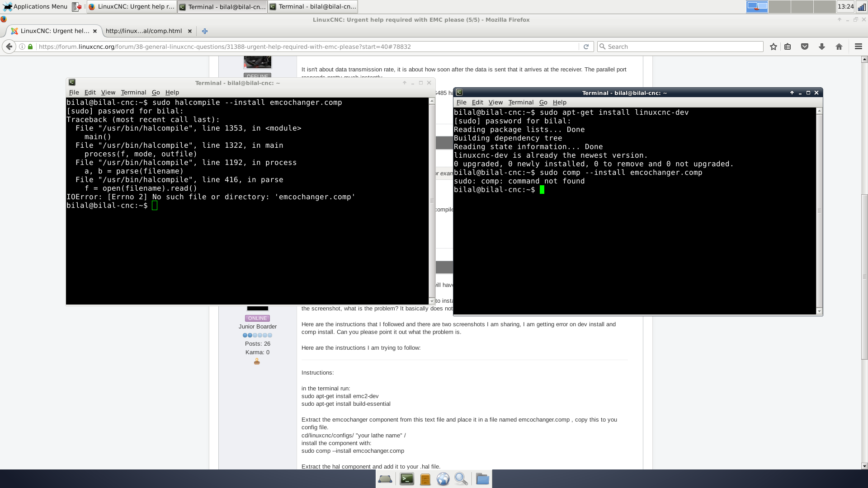
Task: Open Terminal menu in left terminal
Action: coord(133,92)
